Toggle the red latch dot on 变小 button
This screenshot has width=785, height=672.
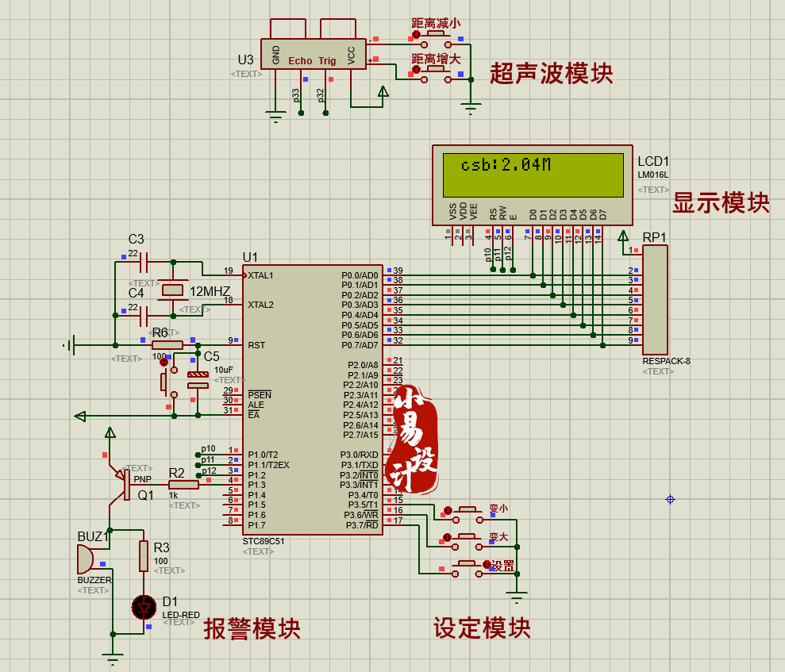[448, 510]
